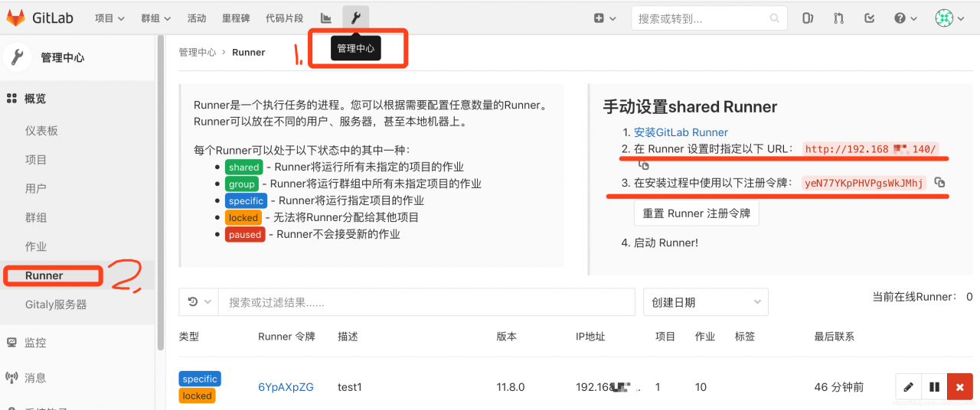Click the search magnifier icon

tap(775, 18)
